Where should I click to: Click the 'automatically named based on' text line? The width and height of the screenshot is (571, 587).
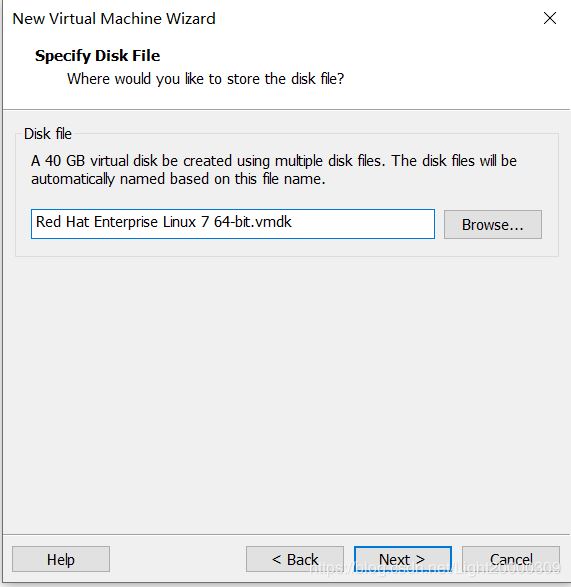click(x=178, y=179)
